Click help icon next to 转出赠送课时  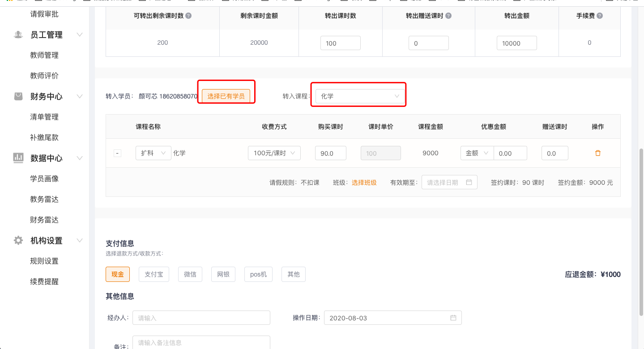(x=448, y=16)
